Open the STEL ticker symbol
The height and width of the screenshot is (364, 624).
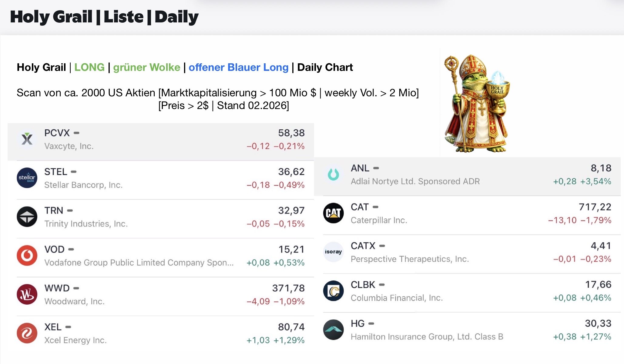[55, 172]
